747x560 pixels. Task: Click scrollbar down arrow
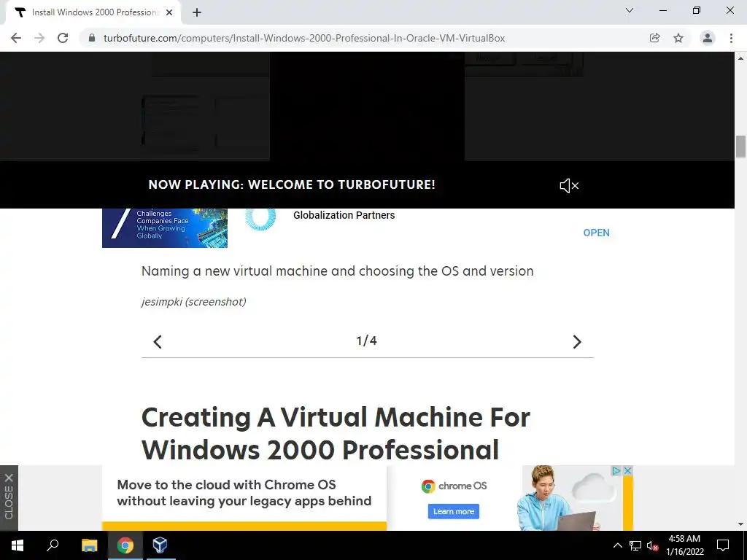point(740,524)
